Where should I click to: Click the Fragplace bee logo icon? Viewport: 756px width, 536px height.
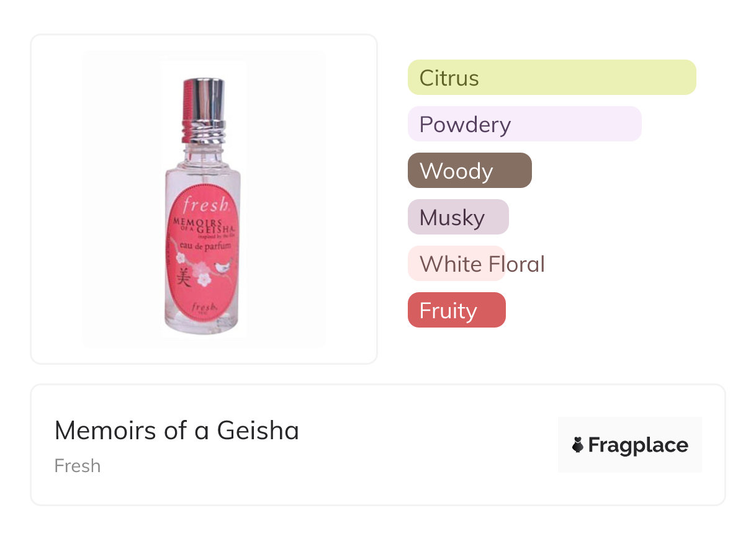click(578, 445)
